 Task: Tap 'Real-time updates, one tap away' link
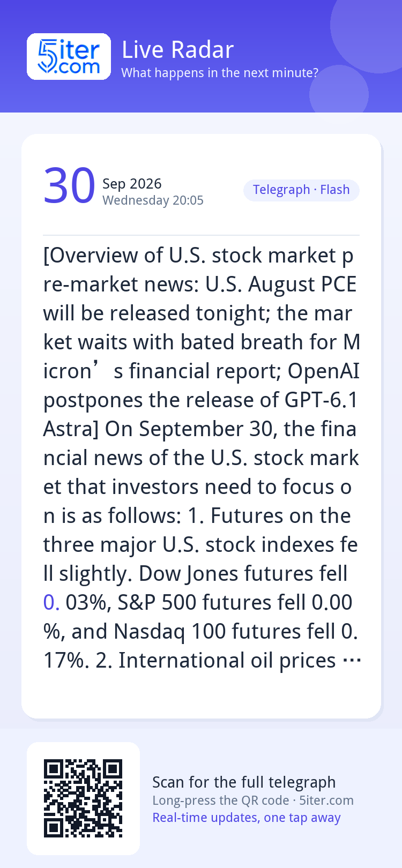(x=247, y=818)
